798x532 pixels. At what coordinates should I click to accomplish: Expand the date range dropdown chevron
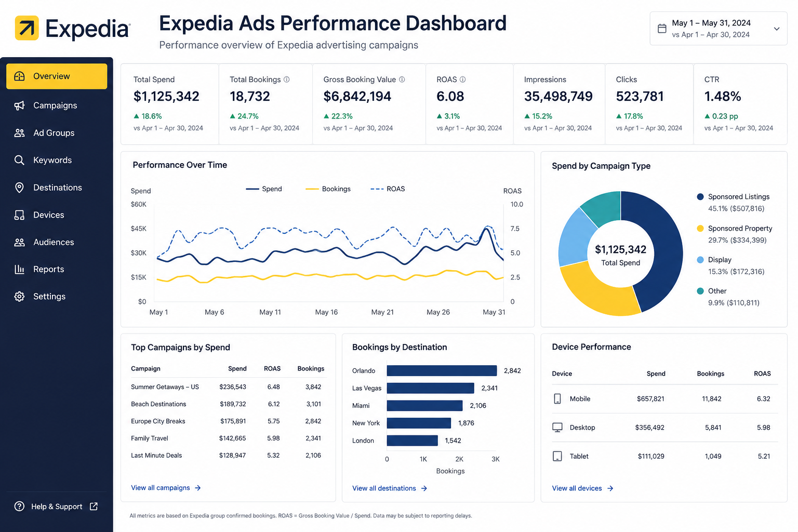point(777,29)
